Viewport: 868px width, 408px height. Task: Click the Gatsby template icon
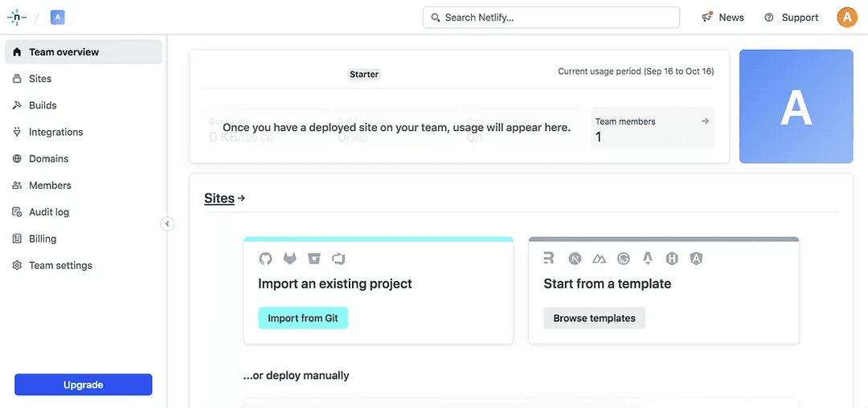click(624, 259)
